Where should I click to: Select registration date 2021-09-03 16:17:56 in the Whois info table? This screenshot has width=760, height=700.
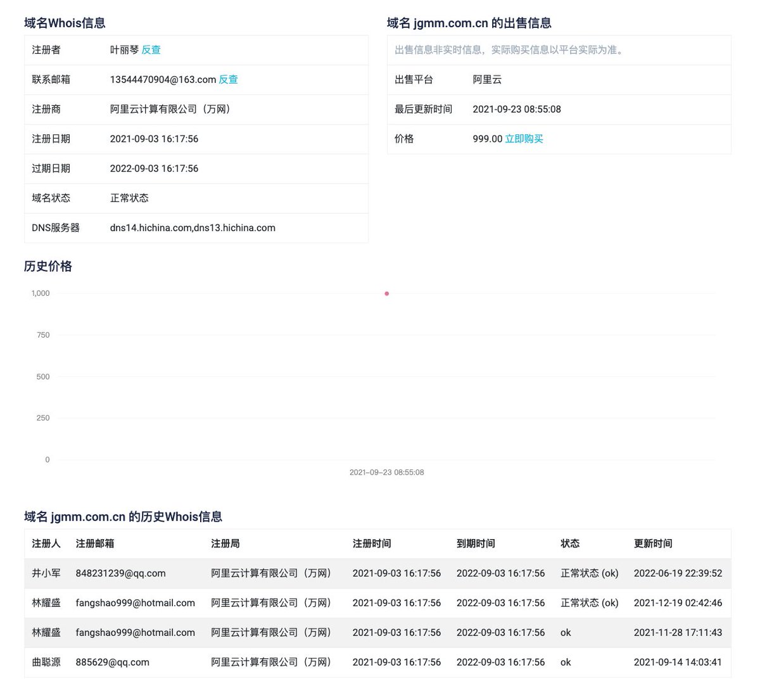click(154, 139)
